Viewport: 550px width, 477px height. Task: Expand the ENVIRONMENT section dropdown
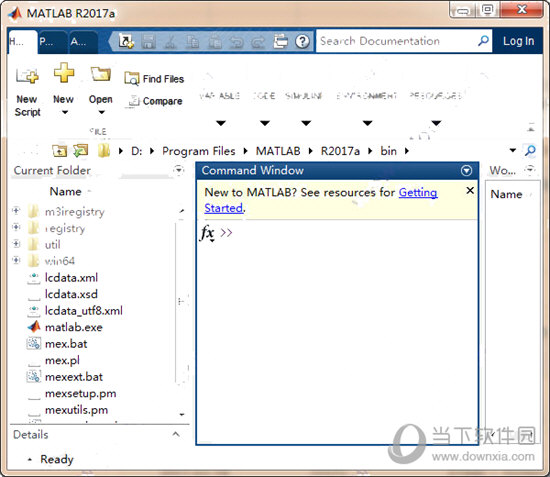pyautogui.click(x=367, y=123)
